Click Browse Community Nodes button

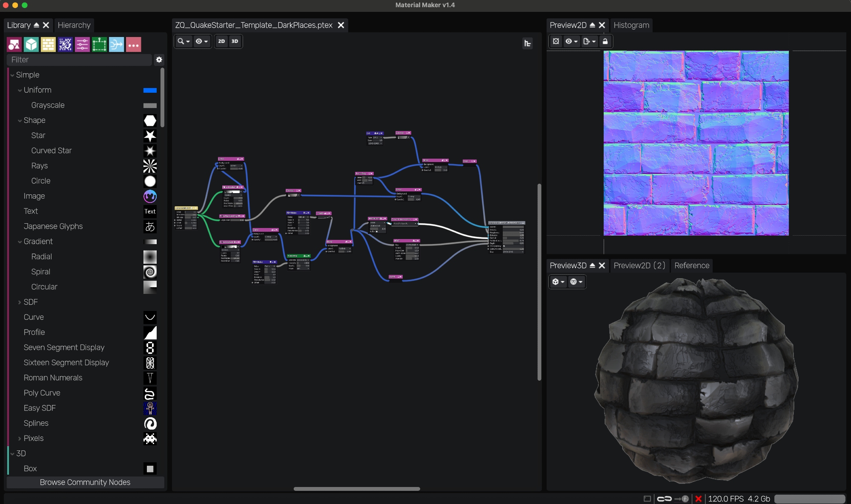pyautogui.click(x=85, y=482)
